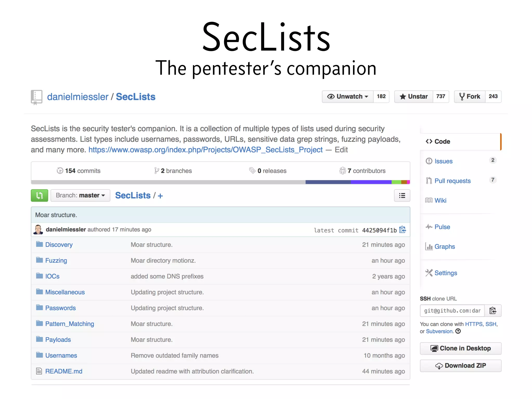The height and width of the screenshot is (399, 532).
Task: Go to the Pull requests tab
Action: coord(452,181)
